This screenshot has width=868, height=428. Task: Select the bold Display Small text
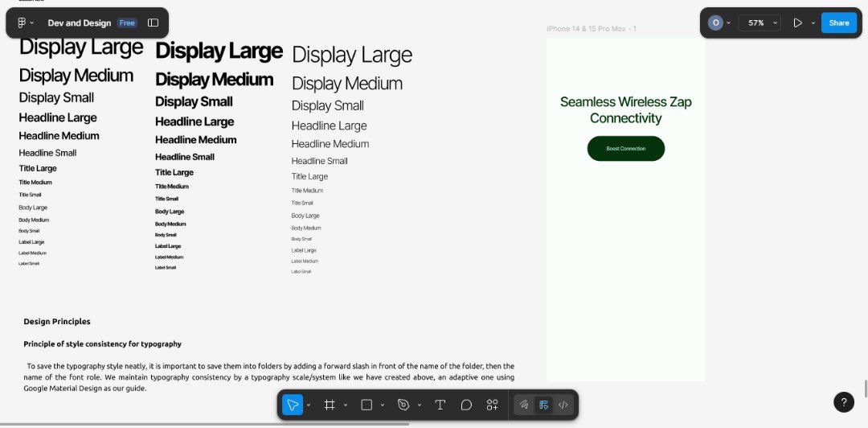tap(194, 101)
